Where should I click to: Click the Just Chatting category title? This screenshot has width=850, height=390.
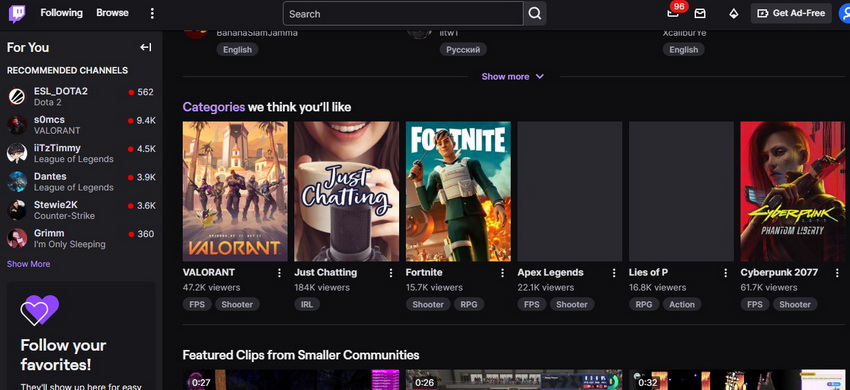click(x=325, y=272)
